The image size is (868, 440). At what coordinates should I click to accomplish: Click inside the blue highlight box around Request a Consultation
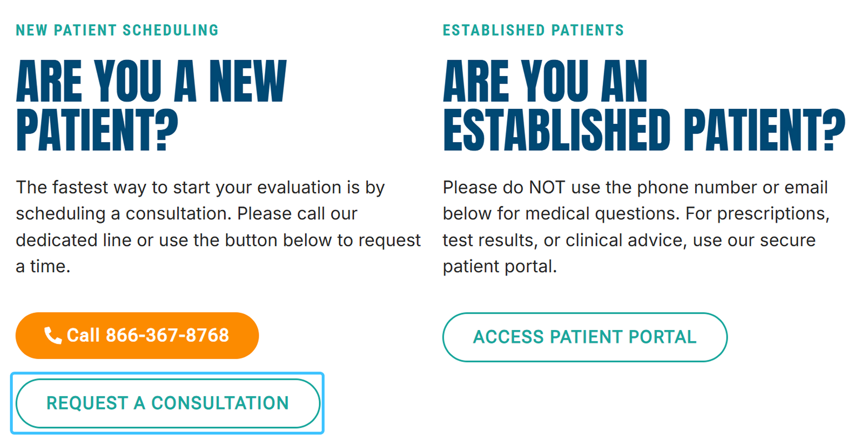[x=167, y=403]
